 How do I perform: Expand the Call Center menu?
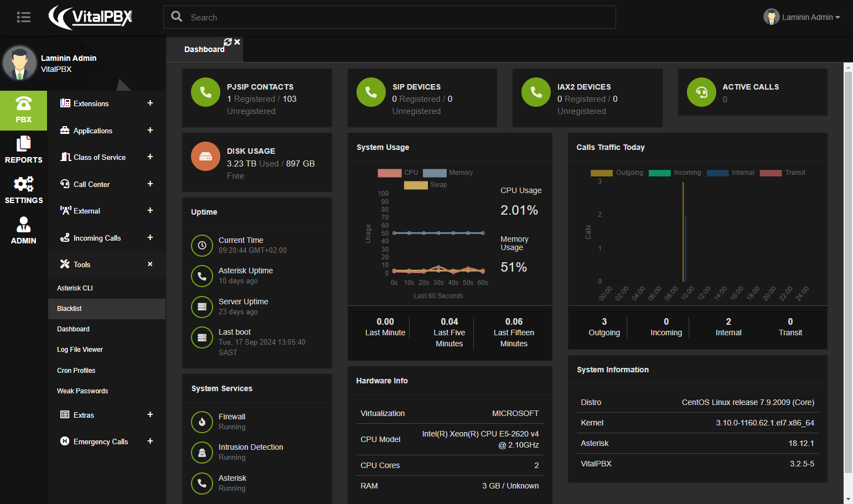pos(107,184)
